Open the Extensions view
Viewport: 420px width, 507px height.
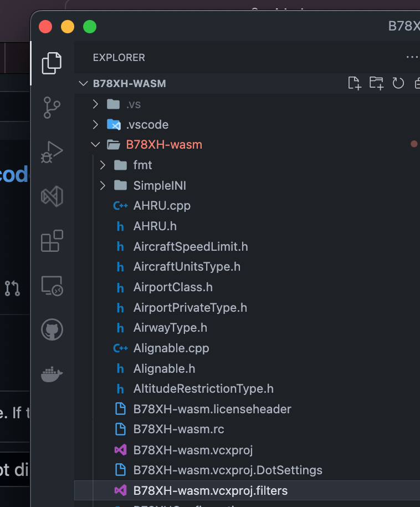tap(52, 241)
